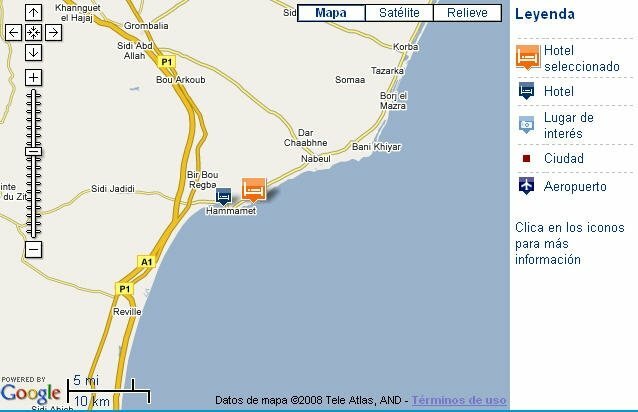Click the blue Hotel legend icon
Image resolution: width=638 pixels, height=412 pixels.
527,91
